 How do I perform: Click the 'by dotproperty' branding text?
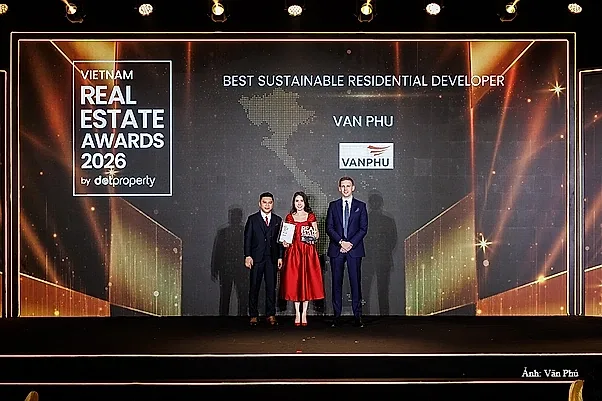point(118,181)
